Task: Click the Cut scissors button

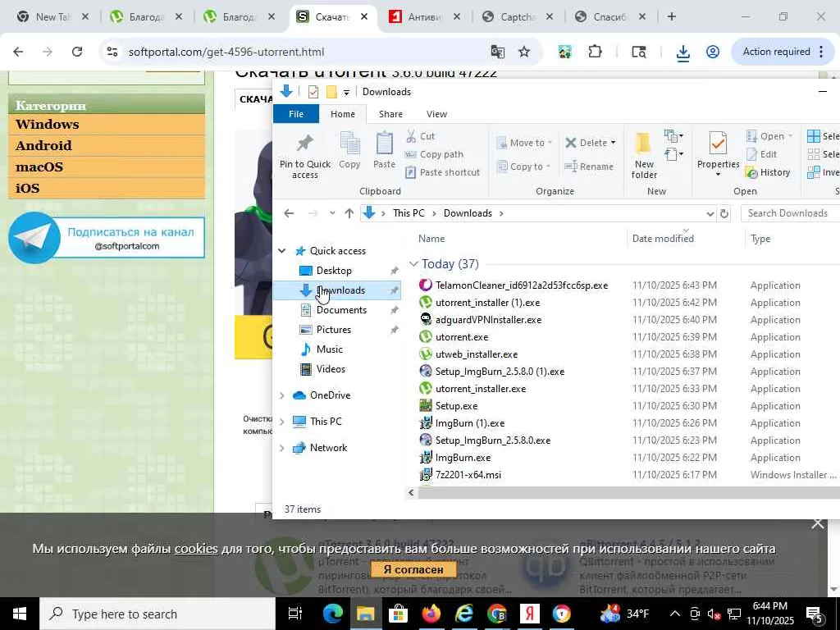Action: point(421,136)
